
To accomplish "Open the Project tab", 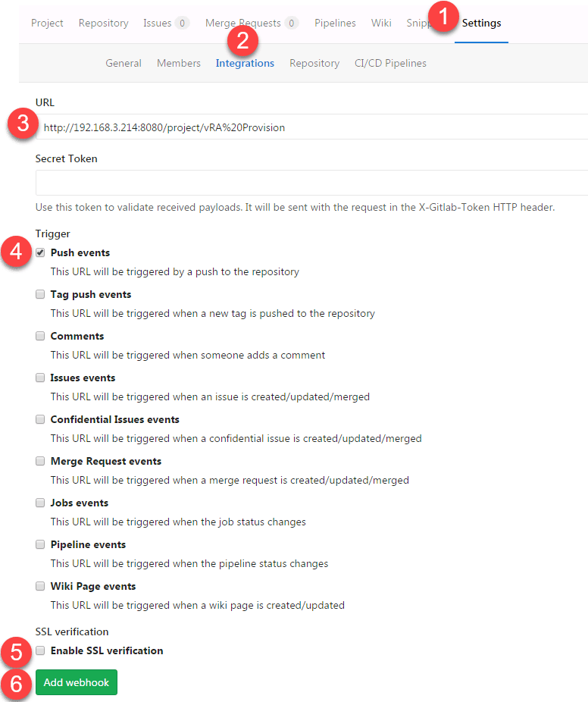I will [x=47, y=23].
